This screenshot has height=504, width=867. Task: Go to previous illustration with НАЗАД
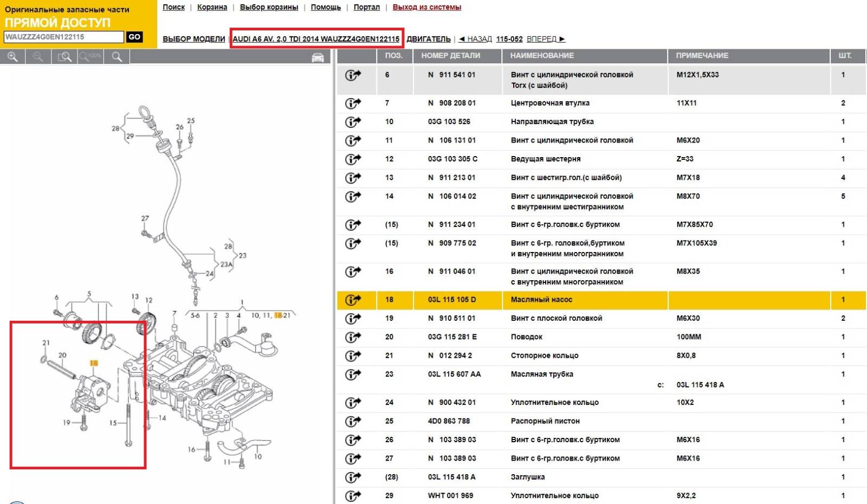coord(475,39)
